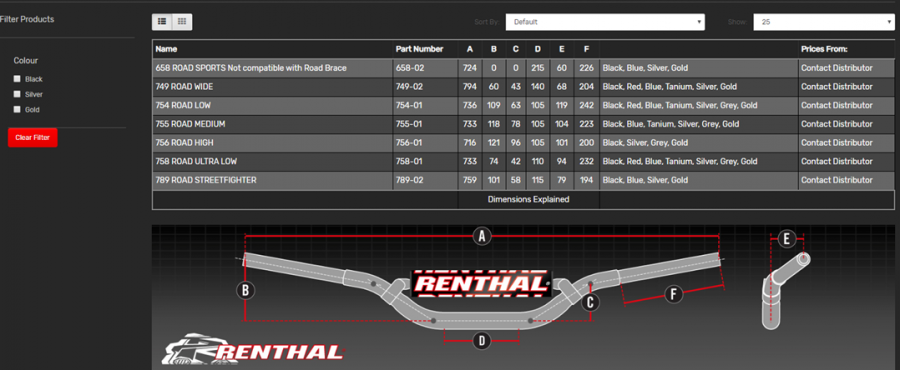The image size is (900, 370).
Task: Switch to list view layout icon
Action: point(162,22)
